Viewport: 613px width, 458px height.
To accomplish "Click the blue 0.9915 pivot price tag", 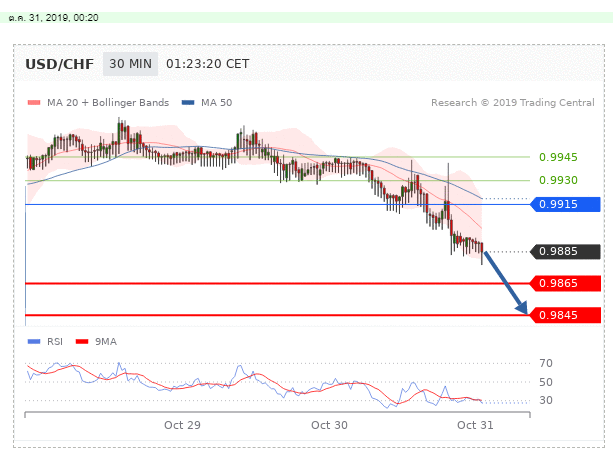I will click(x=565, y=204).
